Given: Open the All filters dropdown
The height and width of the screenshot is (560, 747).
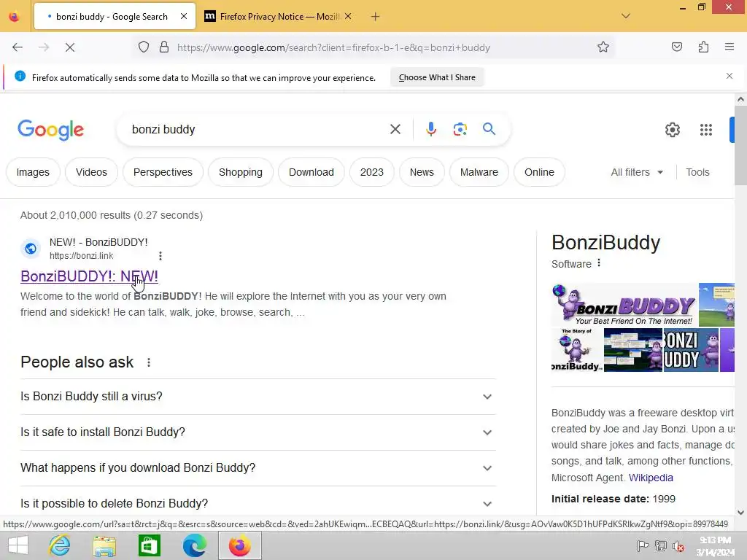Looking at the screenshot, I should tap(637, 172).
